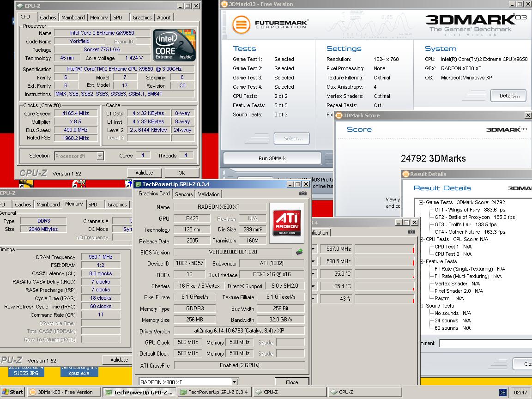This screenshot has width=532, height=399.
Task: Click the GPU-Z title bar icon
Action: (x=138, y=184)
